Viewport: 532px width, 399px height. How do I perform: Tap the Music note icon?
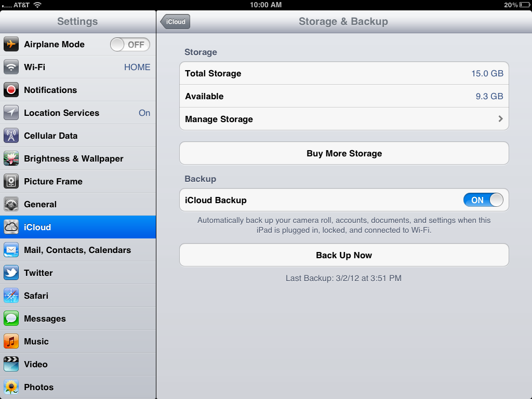click(x=11, y=341)
